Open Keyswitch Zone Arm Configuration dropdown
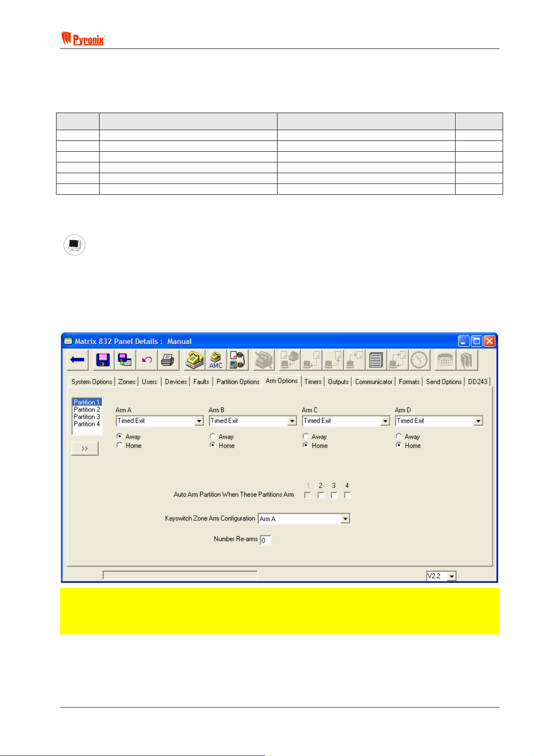The width and height of the screenshot is (534, 756). tap(345, 519)
